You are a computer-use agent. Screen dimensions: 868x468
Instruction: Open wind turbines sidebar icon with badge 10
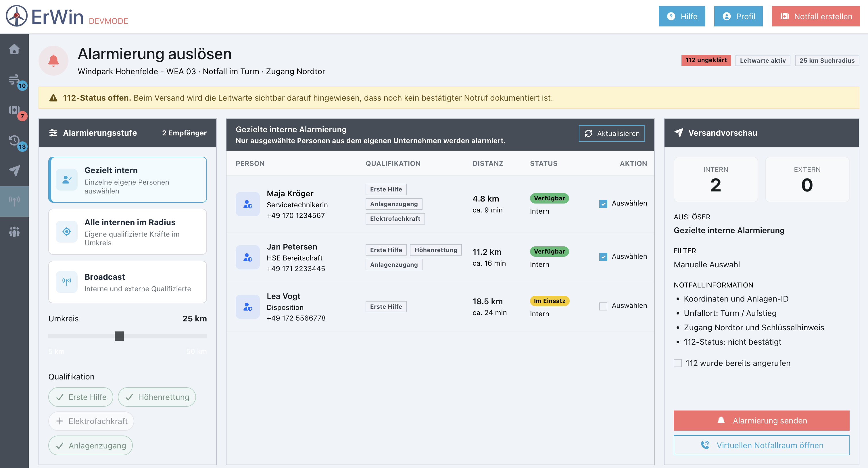pos(14,80)
